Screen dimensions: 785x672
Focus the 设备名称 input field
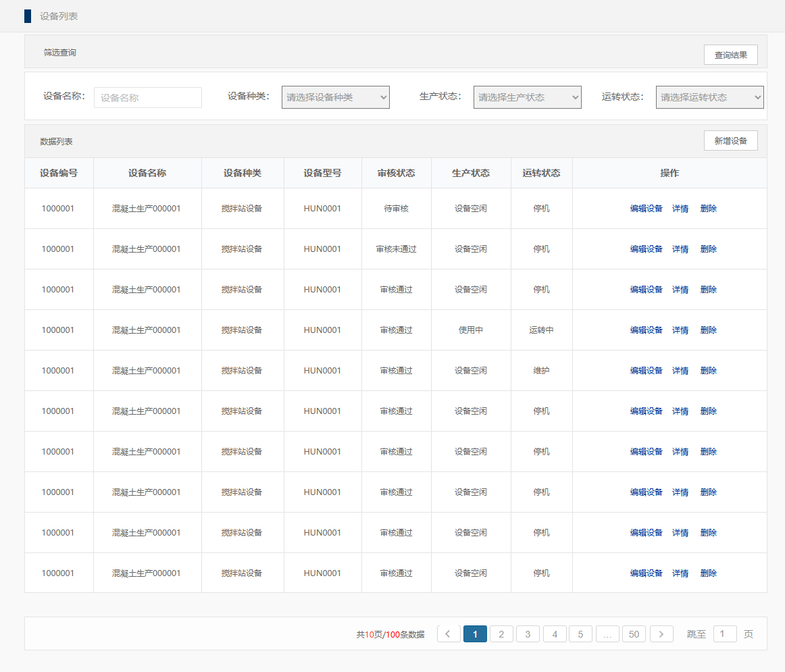pyautogui.click(x=148, y=97)
